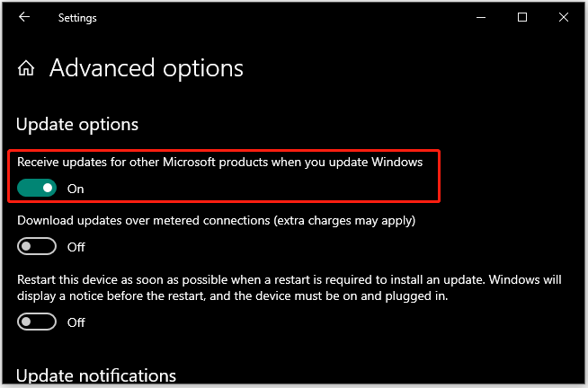This screenshot has height=388, width=588.
Task: Click the 'Off' label beside restart device toggle
Action: [x=76, y=322]
